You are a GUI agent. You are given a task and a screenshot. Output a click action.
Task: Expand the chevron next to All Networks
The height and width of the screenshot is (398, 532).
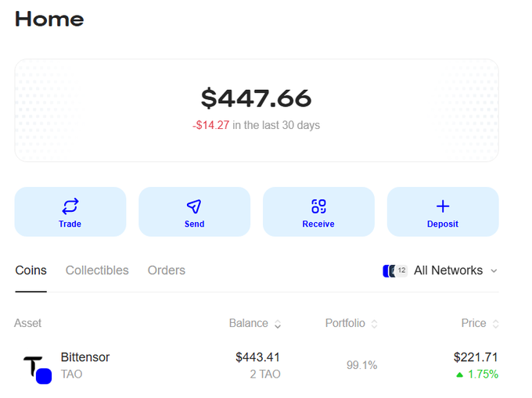(494, 271)
